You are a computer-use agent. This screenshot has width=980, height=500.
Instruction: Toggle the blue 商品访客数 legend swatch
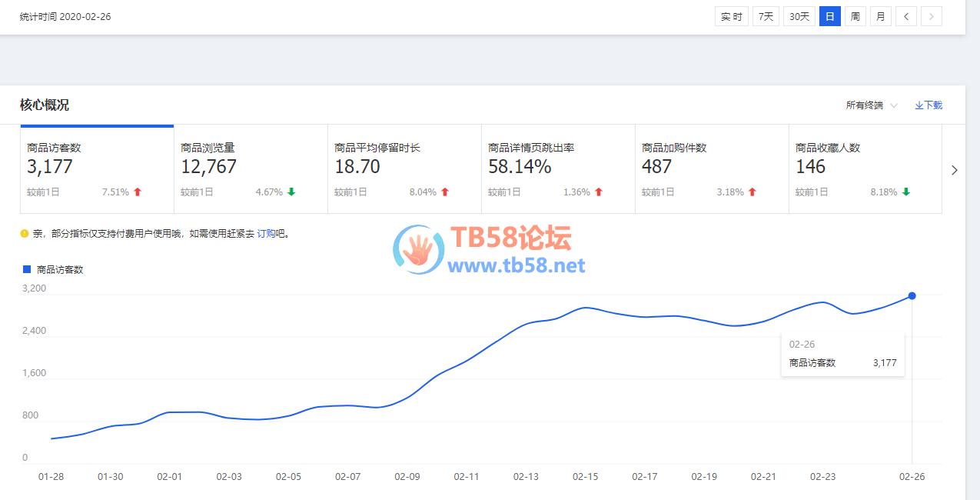pos(27,269)
